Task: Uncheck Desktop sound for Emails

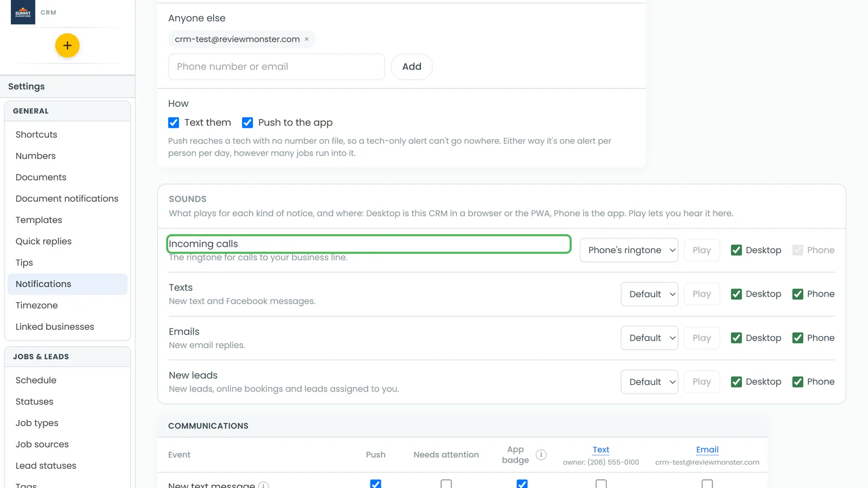Action: 736,338
